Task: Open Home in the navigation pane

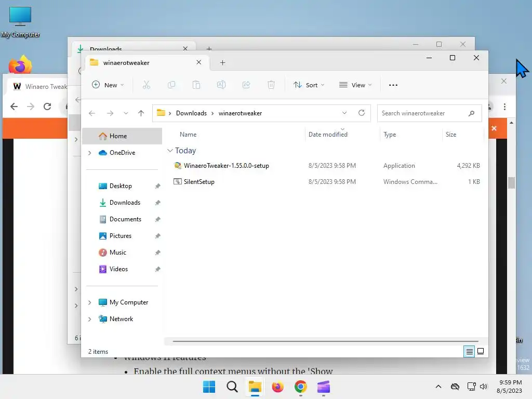Action: (122, 136)
